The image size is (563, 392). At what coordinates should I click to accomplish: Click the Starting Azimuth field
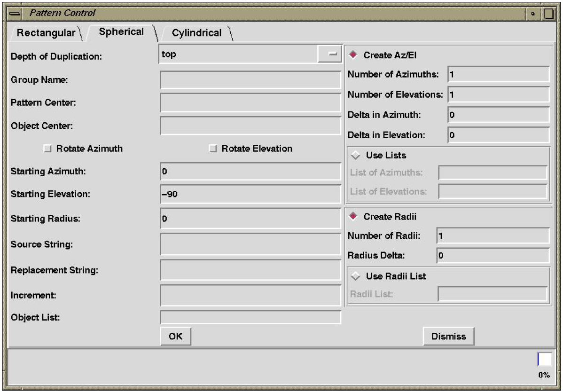click(x=250, y=171)
